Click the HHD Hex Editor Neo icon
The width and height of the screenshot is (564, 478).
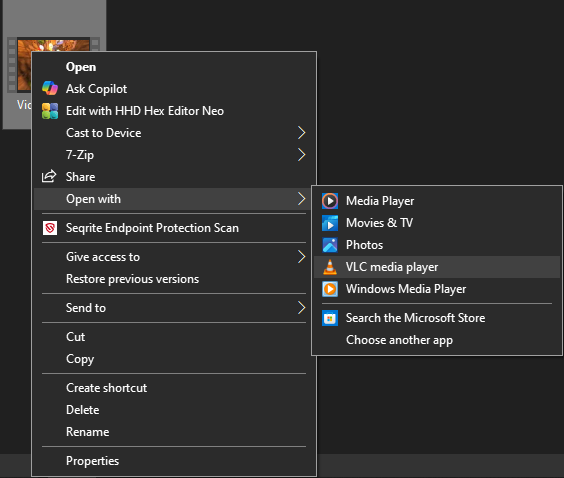click(x=50, y=111)
